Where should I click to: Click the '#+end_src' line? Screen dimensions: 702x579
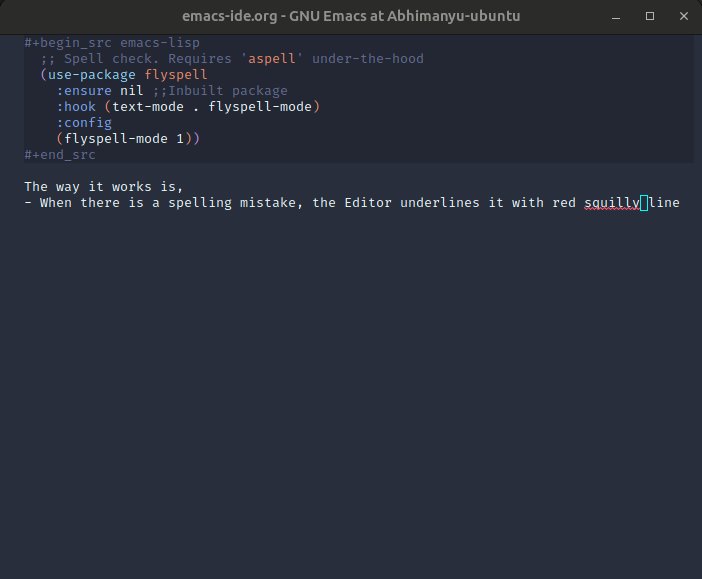point(60,155)
